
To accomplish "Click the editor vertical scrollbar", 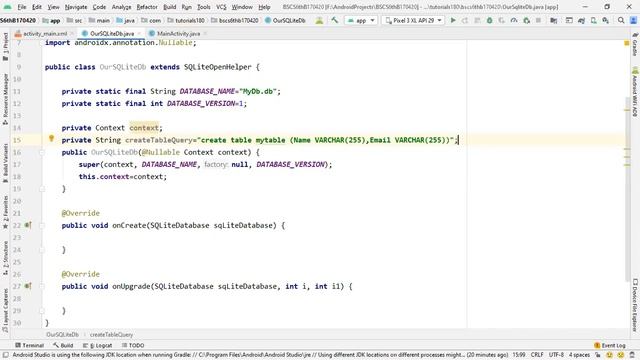I will tap(627, 188).
